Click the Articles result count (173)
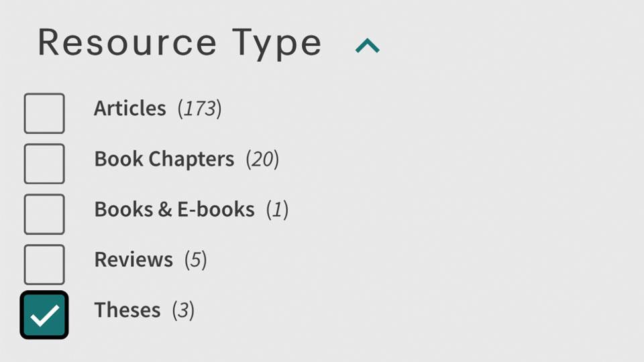Viewport: 644px width, 362px height. [x=200, y=108]
